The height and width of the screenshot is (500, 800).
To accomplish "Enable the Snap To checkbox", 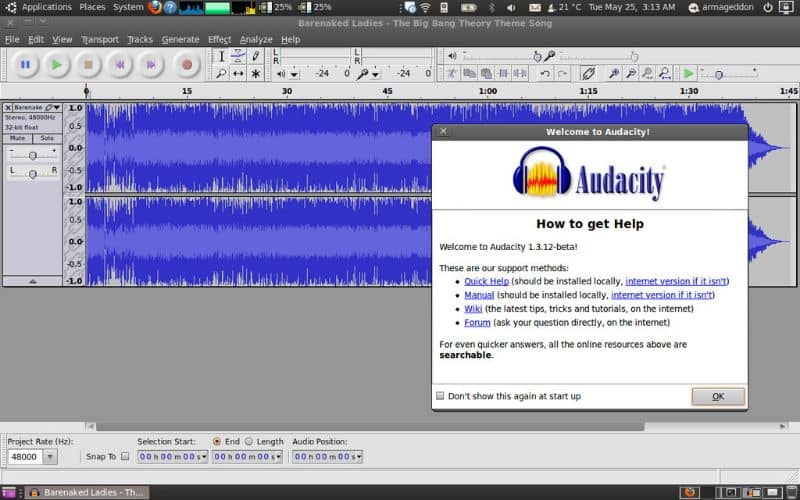I will point(125,456).
